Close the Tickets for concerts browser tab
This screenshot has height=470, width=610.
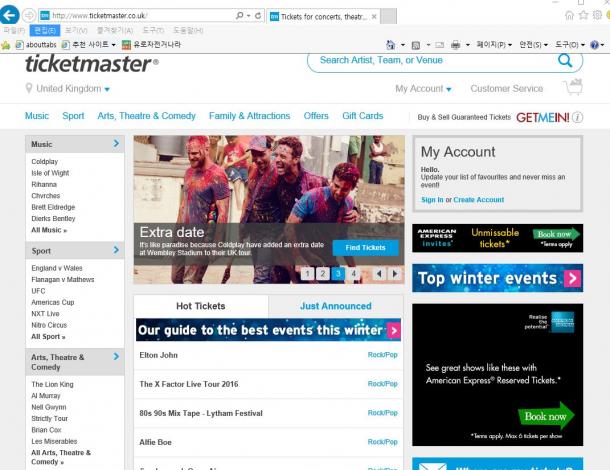coord(374,16)
